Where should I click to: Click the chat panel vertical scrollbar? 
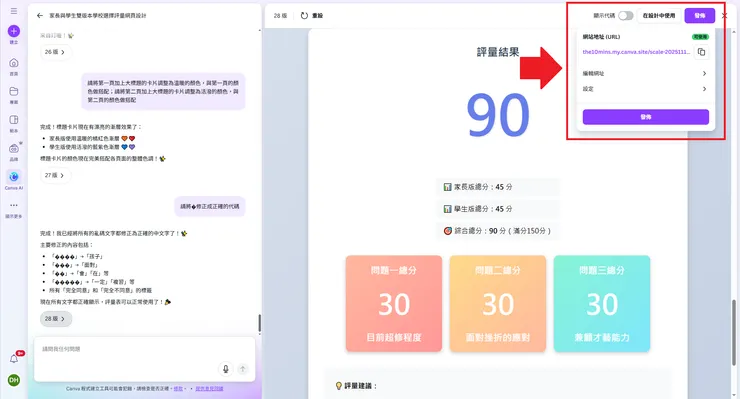[259, 323]
